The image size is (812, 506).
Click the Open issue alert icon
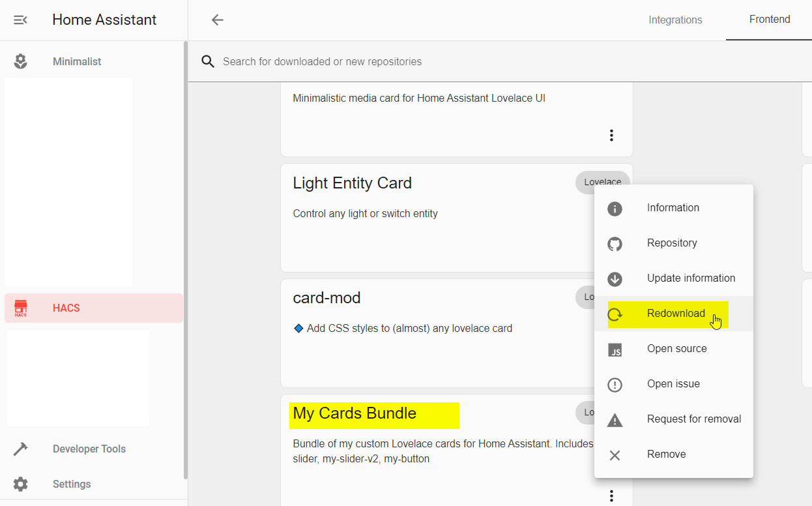[x=615, y=385]
